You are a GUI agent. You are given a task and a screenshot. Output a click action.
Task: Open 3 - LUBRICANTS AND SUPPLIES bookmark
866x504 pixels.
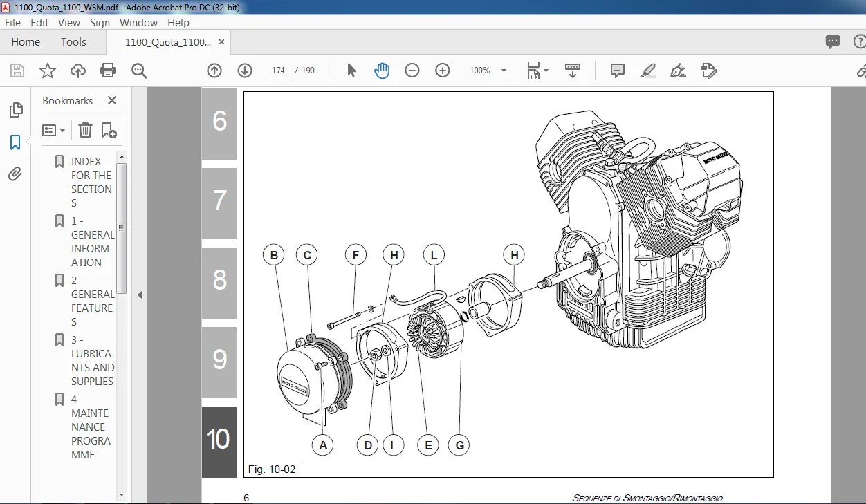92,360
